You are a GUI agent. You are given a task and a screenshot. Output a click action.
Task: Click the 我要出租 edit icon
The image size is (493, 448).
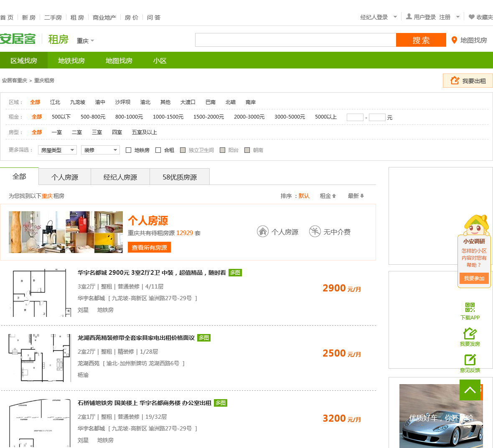[x=455, y=81]
